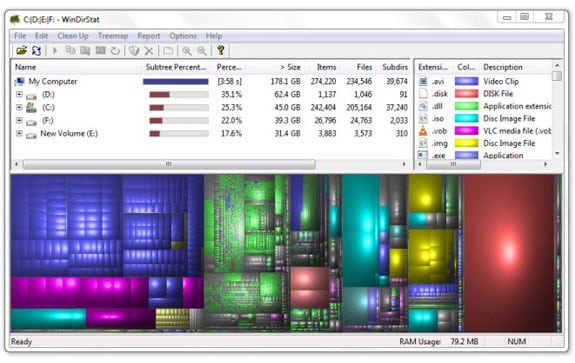The image size is (575, 363).
Task: Click the directory list horizontal scrollbar thumb
Action: click(x=169, y=164)
